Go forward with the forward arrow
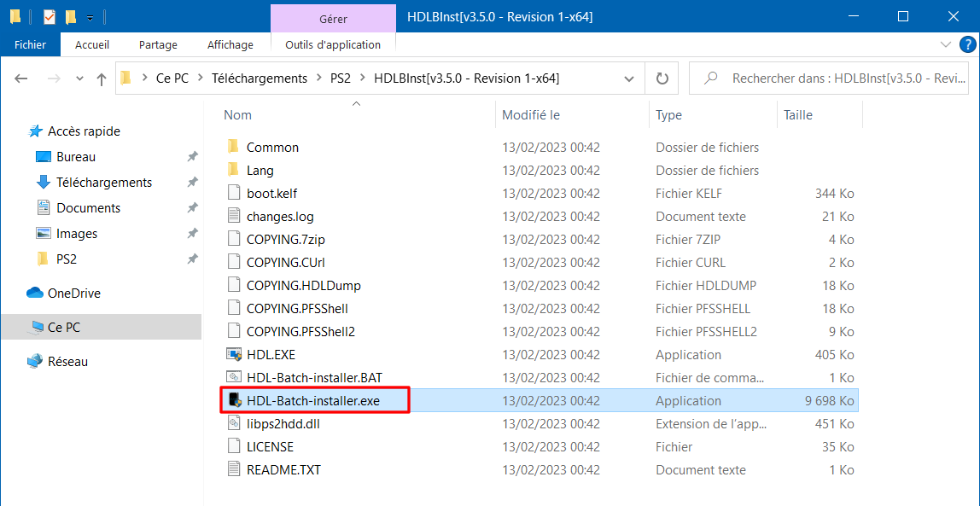The width and height of the screenshot is (980, 506). [55, 79]
